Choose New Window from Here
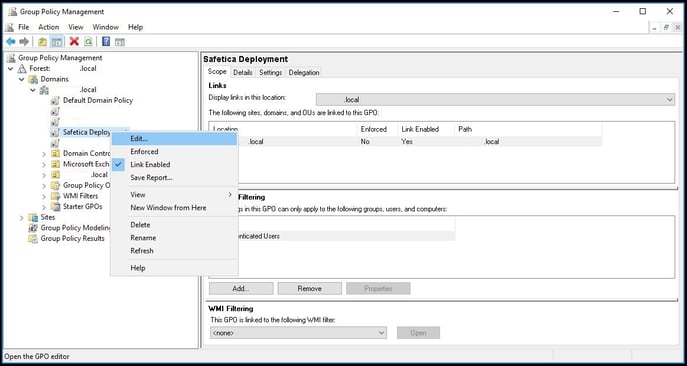The height and width of the screenshot is (366, 687). (174, 208)
